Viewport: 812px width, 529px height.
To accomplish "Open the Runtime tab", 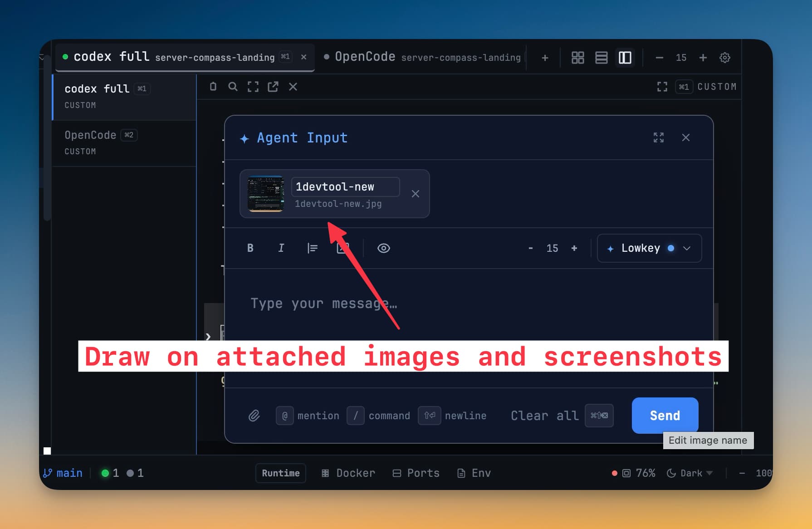I will pos(281,473).
